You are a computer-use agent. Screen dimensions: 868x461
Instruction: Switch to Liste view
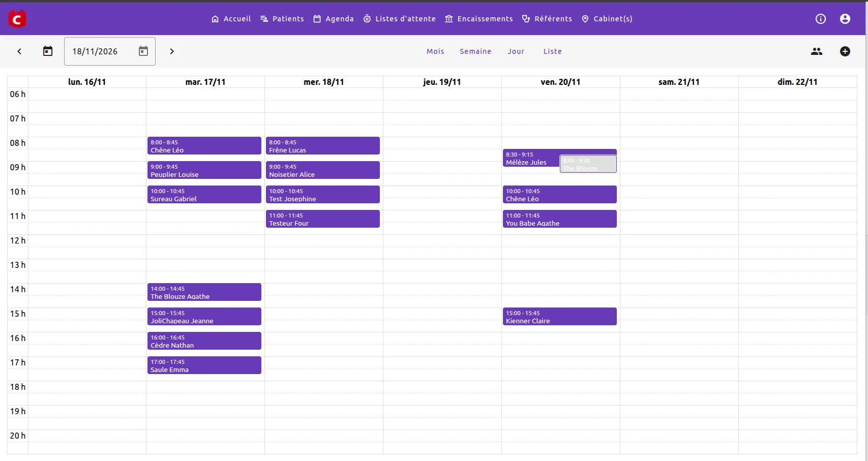coord(552,51)
